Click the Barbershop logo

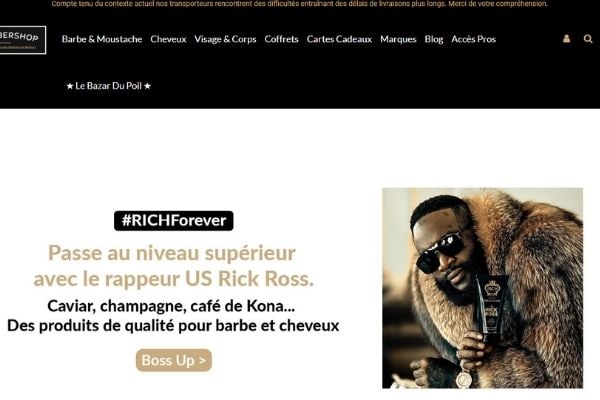click(x=23, y=40)
